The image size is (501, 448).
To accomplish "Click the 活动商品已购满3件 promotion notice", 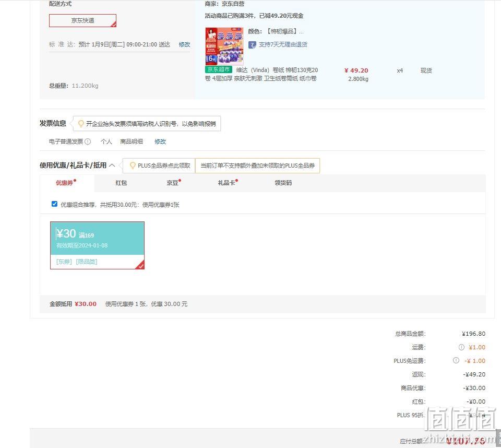I will pos(254,16).
